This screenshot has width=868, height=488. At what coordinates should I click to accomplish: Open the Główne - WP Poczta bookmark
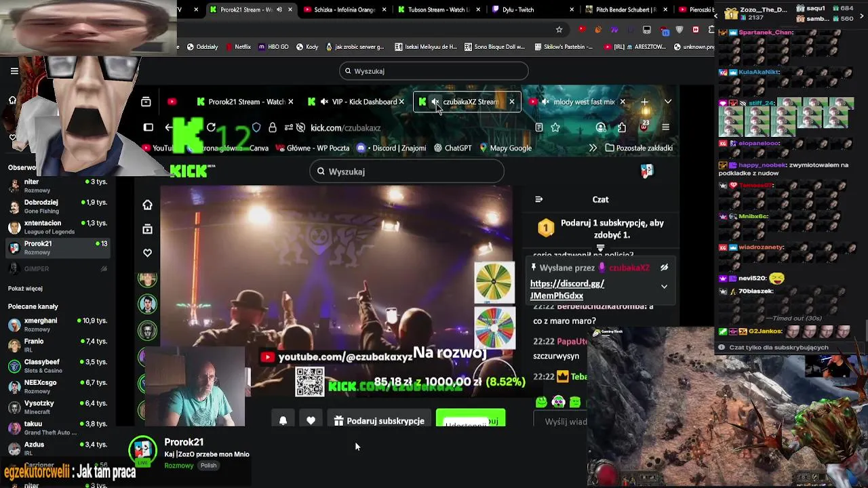(x=312, y=148)
